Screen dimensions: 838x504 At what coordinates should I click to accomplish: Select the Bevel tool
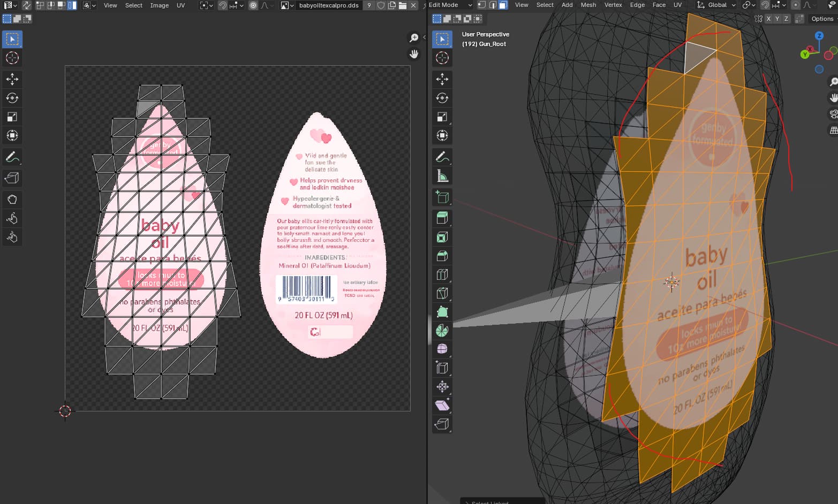tap(442, 256)
